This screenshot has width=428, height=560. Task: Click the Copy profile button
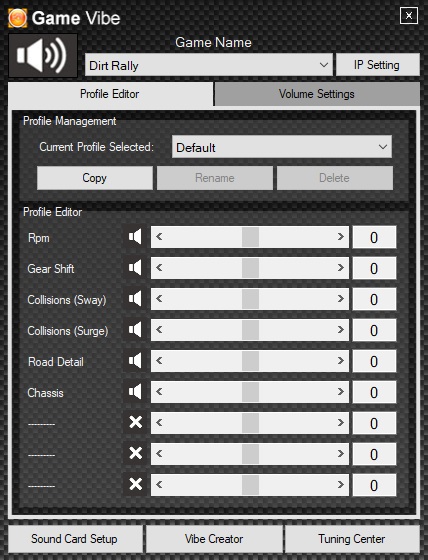(x=95, y=178)
